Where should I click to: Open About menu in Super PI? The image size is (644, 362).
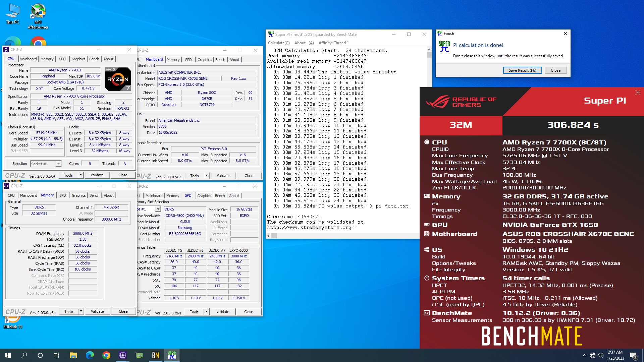304,43
